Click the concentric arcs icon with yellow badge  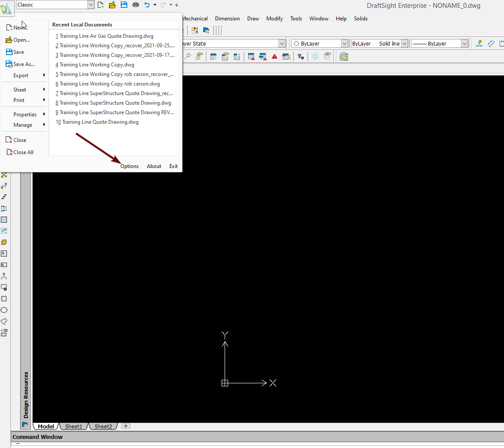pos(344,57)
